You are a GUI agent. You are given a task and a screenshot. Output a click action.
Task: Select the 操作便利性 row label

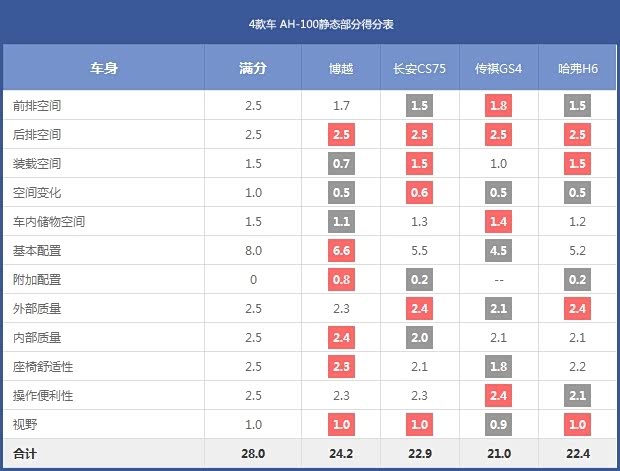[44, 396]
